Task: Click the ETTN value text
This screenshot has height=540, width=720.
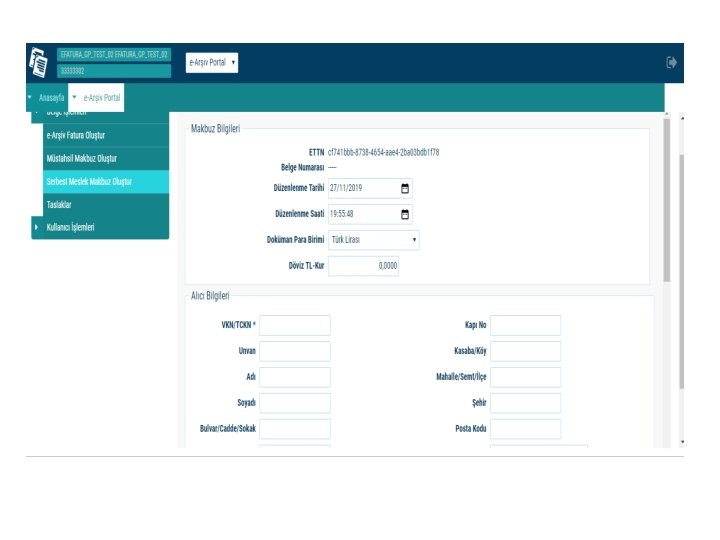Action: point(383,152)
